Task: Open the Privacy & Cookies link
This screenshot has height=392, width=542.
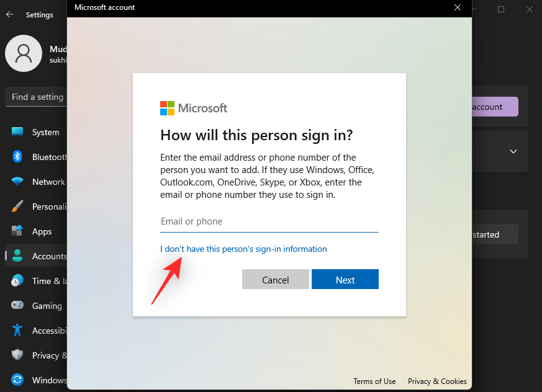Action: pyautogui.click(x=437, y=381)
